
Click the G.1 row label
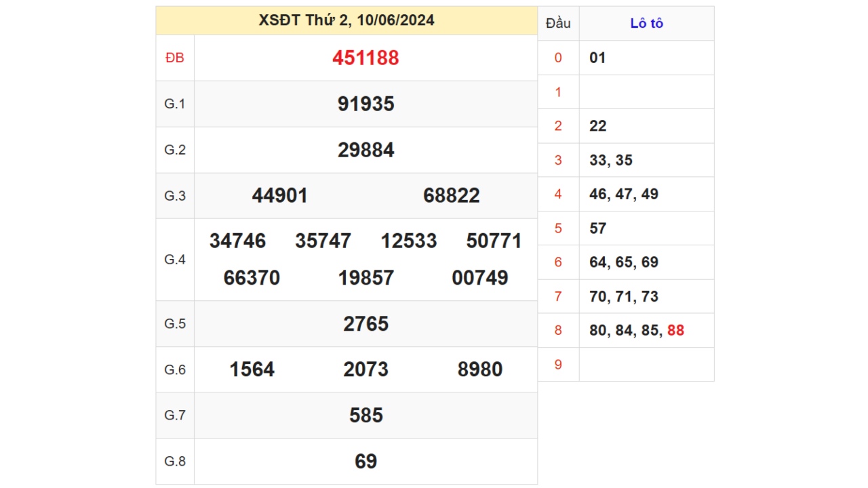pyautogui.click(x=175, y=104)
